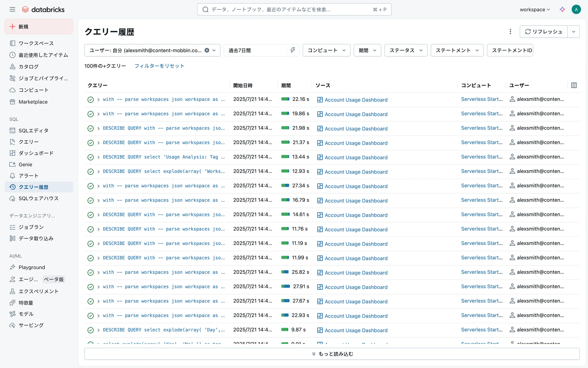588x368 pixels.
Task: Open カタログ in the sidebar
Action: (28, 67)
